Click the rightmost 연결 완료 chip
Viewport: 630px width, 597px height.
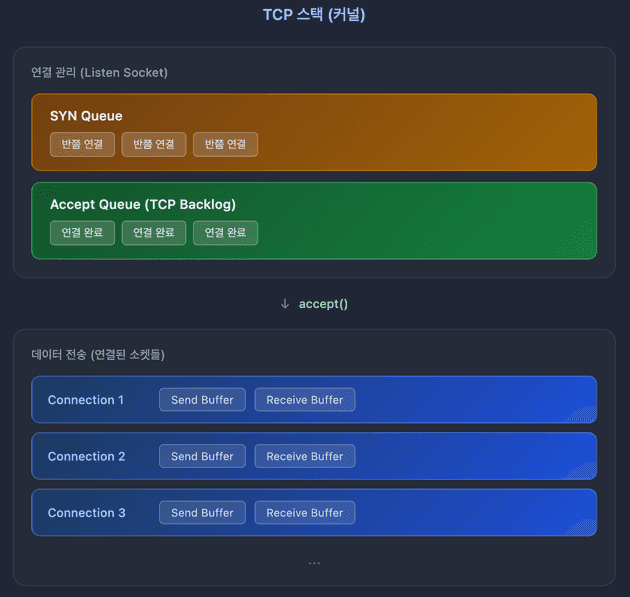tap(225, 233)
